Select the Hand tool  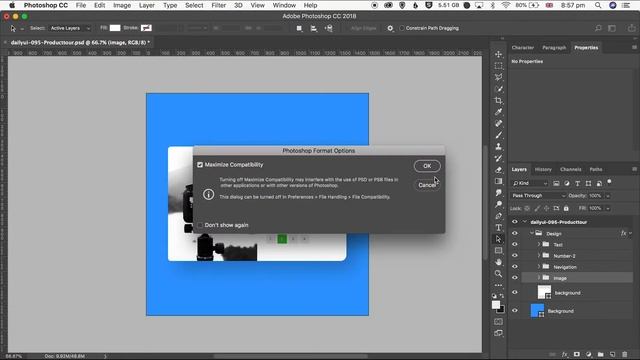[498, 262]
